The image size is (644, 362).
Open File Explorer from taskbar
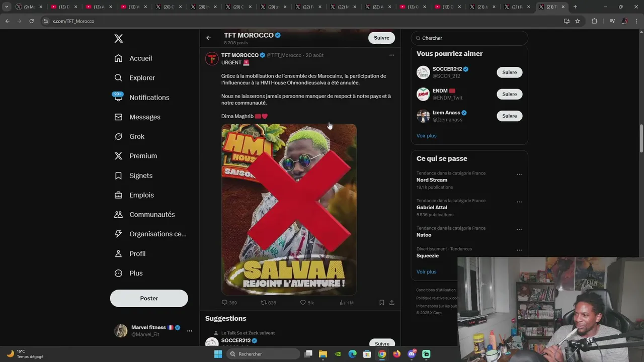[323, 354]
